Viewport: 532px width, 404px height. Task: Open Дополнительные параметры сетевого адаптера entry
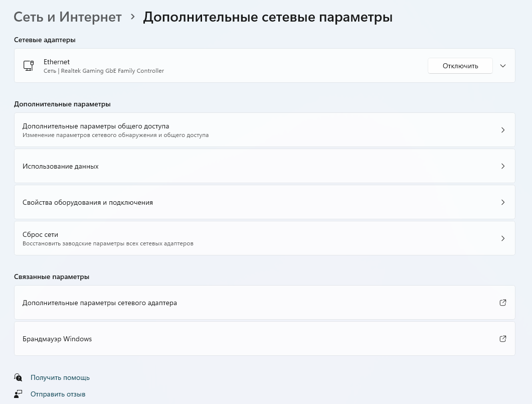click(100, 303)
